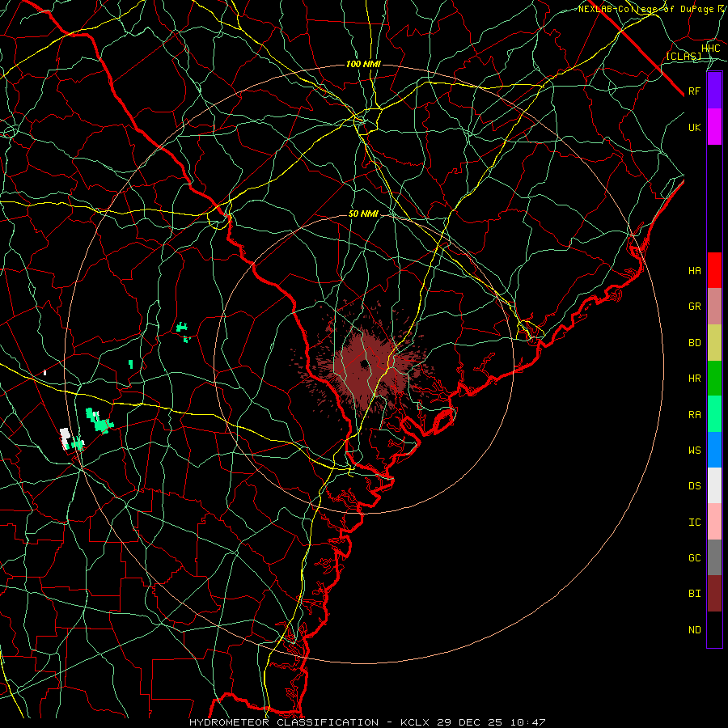Image resolution: width=728 pixels, height=728 pixels.
Task: Click the white dry snow echo at far left
Action: (x=65, y=438)
